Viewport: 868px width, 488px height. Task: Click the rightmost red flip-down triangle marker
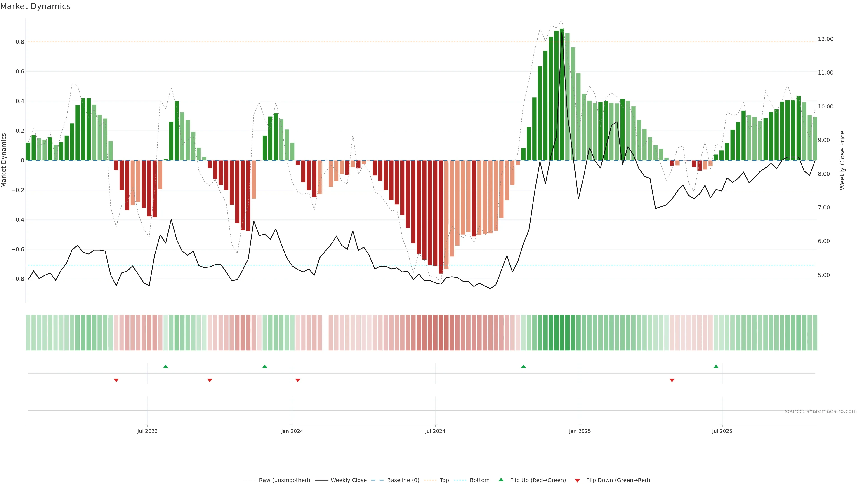coord(672,380)
